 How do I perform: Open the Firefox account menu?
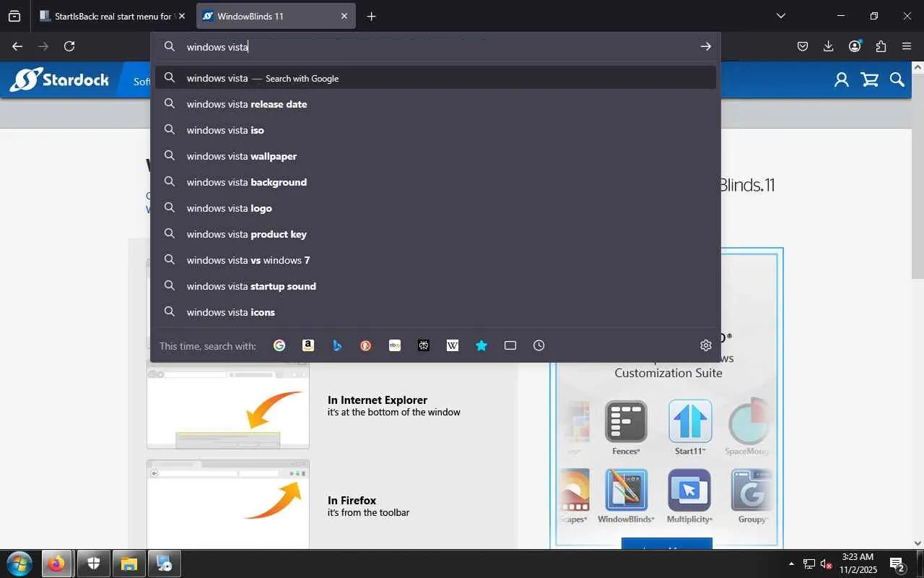pos(855,46)
